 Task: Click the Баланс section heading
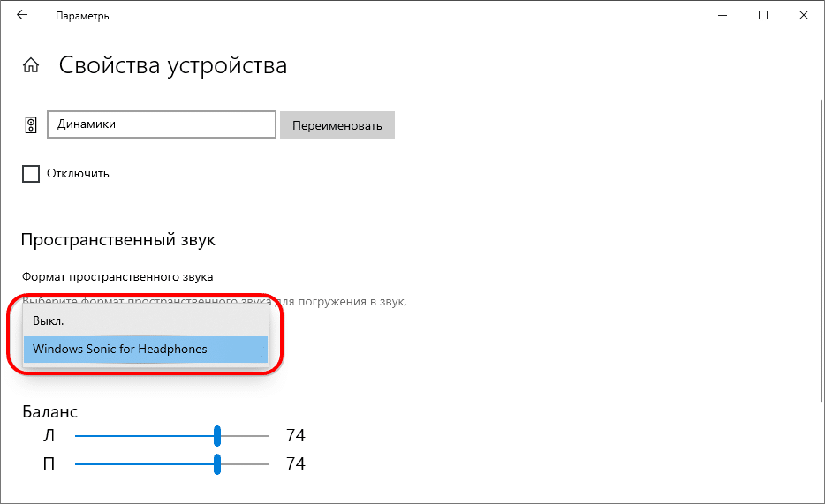(49, 411)
